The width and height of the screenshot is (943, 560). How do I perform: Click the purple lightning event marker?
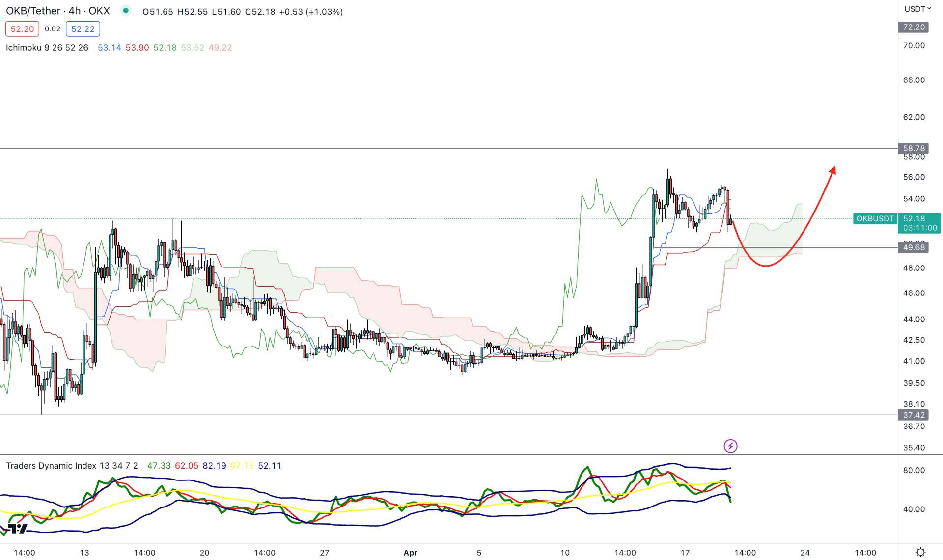pos(730,446)
